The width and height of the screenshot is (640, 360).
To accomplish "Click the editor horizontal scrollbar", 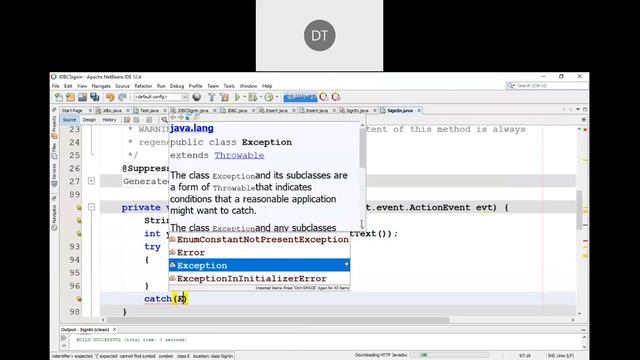I will (337, 320).
